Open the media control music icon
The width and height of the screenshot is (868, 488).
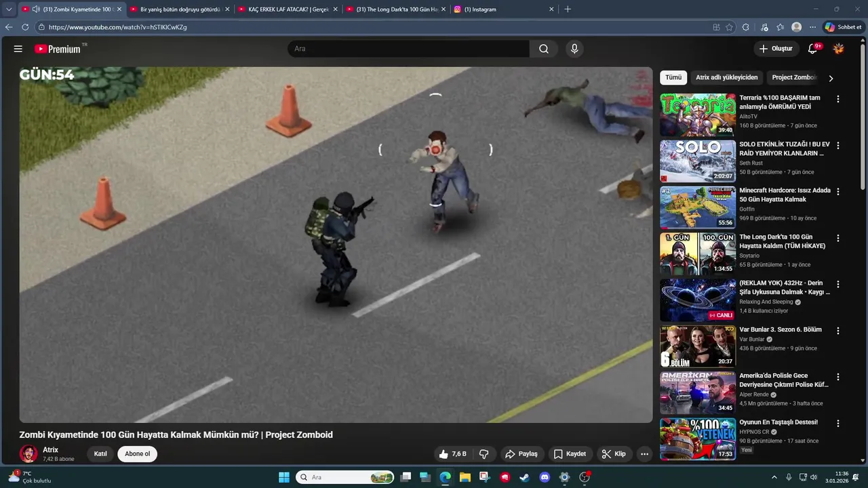click(764, 27)
